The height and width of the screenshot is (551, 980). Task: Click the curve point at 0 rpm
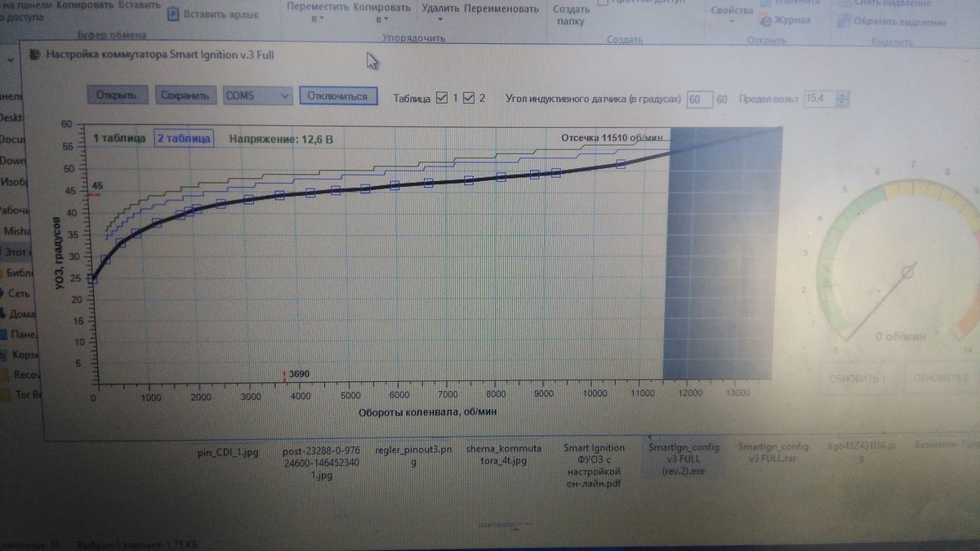tap(93, 280)
